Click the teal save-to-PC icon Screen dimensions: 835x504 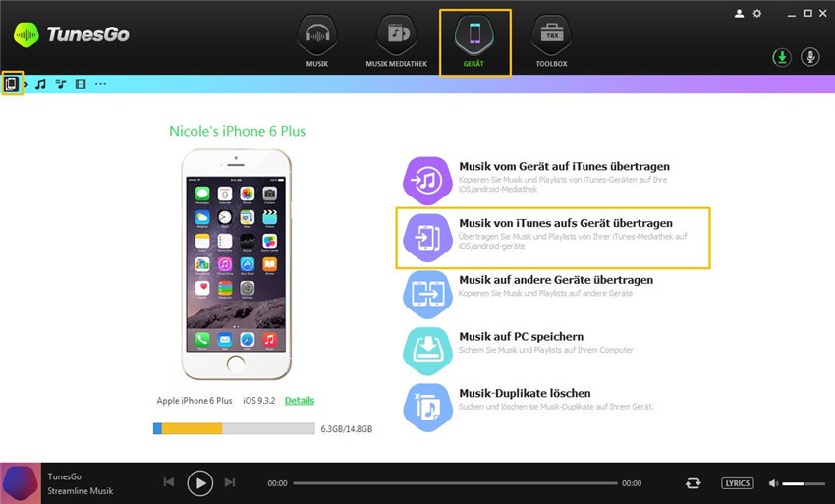click(x=427, y=351)
